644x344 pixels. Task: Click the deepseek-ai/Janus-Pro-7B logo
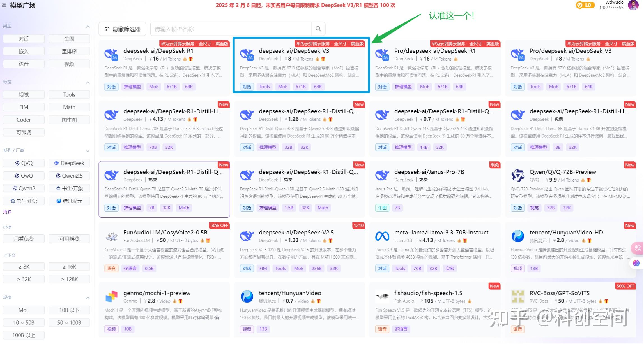382,175
